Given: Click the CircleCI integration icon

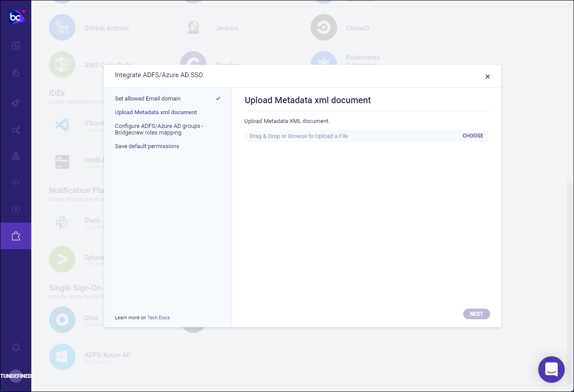Looking at the screenshot, I should [324, 28].
